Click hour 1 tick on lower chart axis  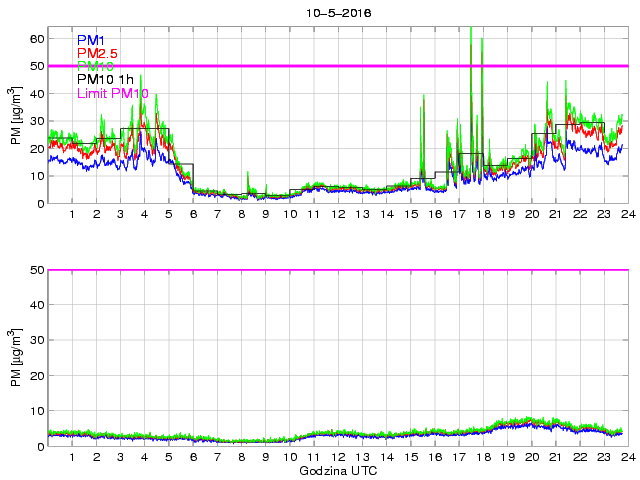point(73,457)
